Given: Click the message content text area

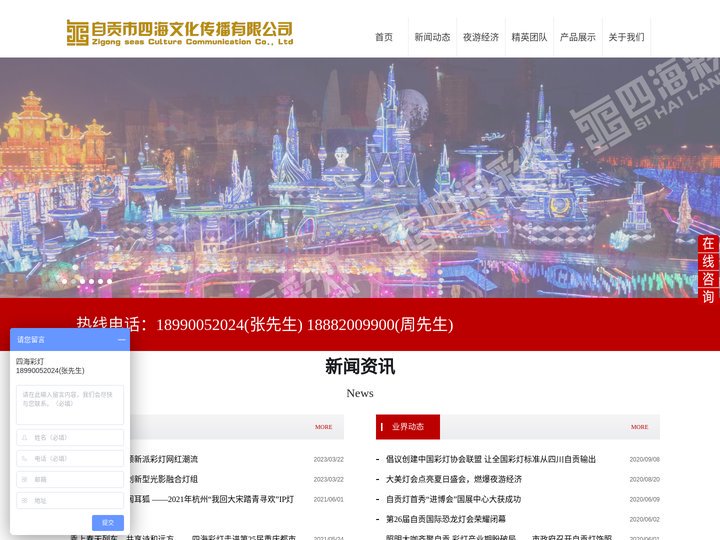Looking at the screenshot, I should point(70,405).
